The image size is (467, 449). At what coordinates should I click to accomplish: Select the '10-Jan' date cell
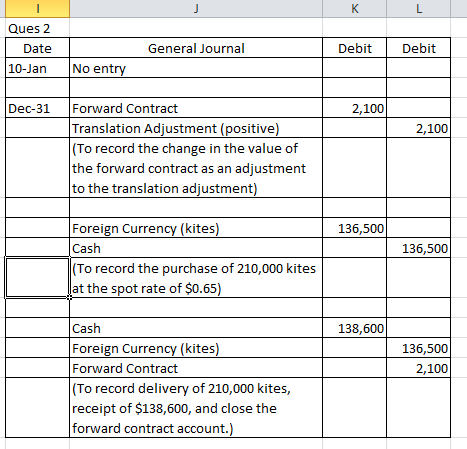(x=37, y=68)
